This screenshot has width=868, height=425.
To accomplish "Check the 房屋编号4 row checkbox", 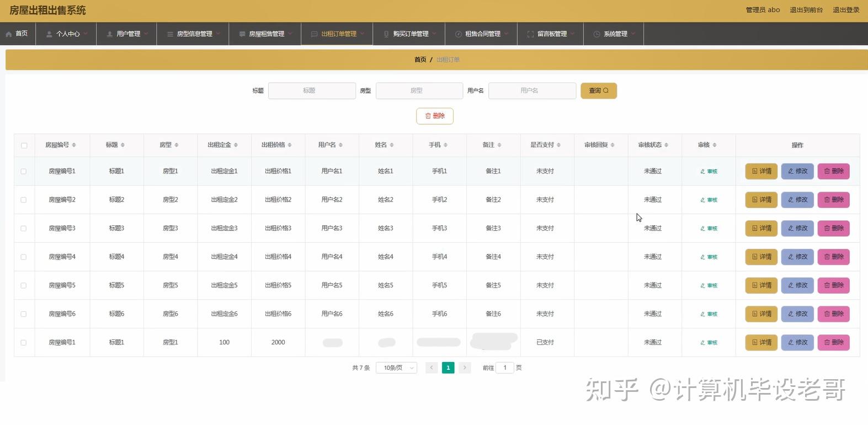I will click(x=24, y=257).
